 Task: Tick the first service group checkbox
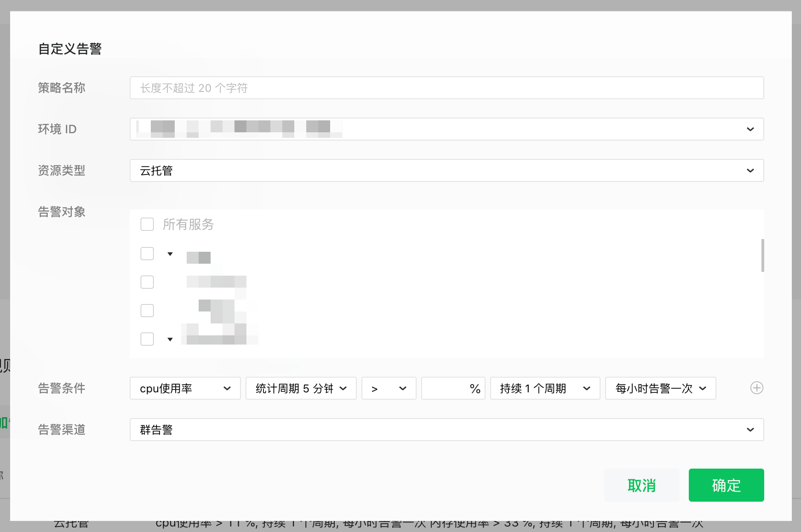[x=147, y=254]
